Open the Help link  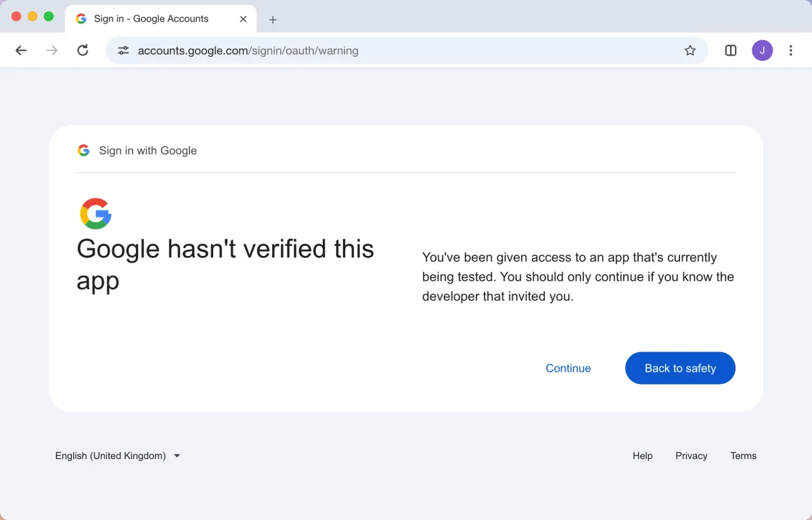pos(643,456)
